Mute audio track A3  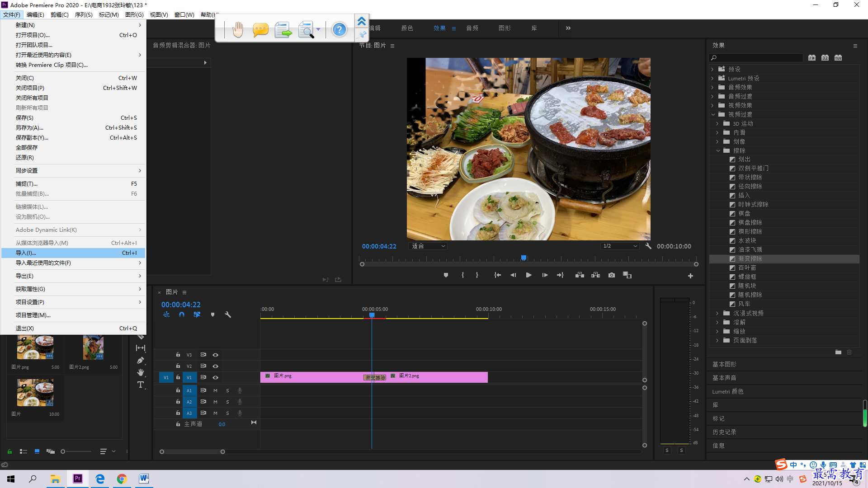click(215, 413)
